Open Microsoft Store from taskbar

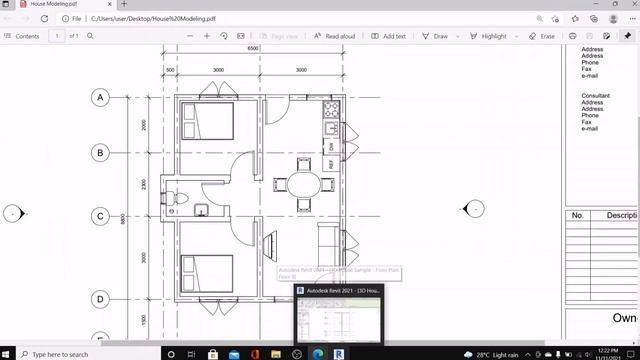pos(213,354)
